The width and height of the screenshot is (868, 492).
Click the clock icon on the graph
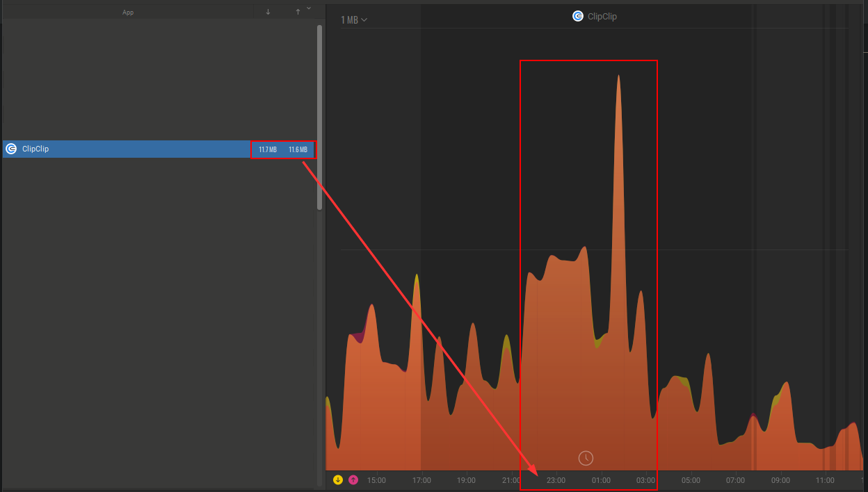pos(586,457)
